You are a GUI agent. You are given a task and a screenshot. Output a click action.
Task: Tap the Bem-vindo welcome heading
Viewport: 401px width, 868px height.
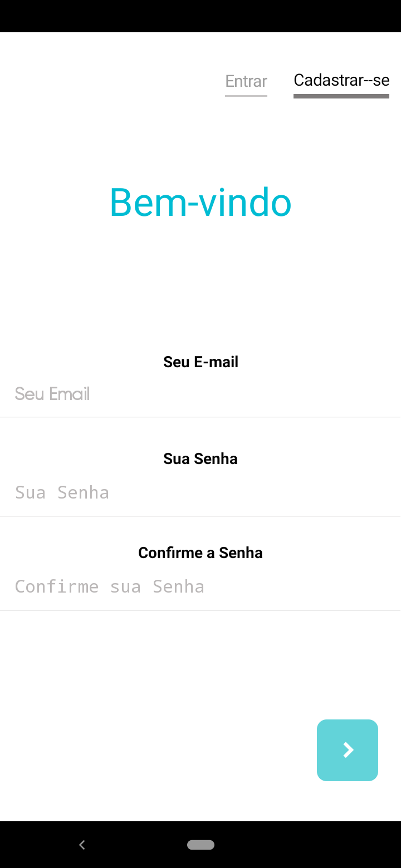(x=200, y=202)
